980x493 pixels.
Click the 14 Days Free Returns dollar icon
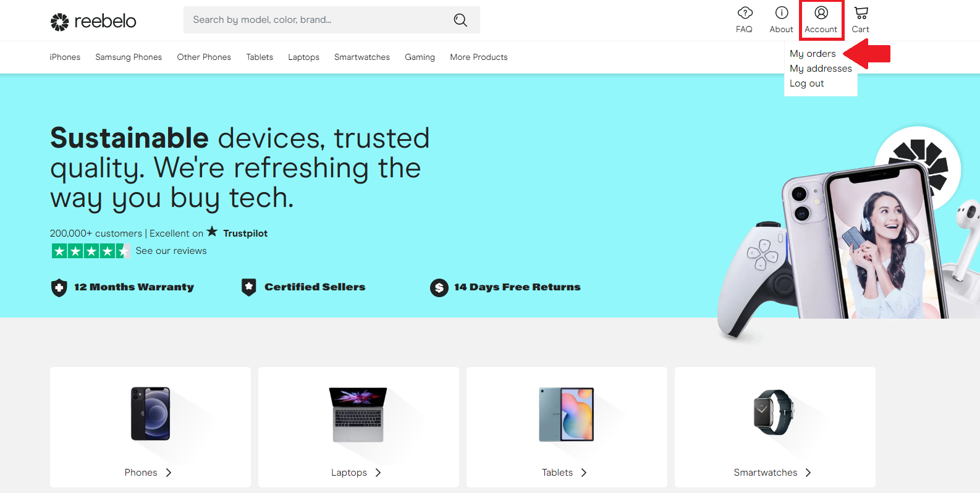coord(439,287)
